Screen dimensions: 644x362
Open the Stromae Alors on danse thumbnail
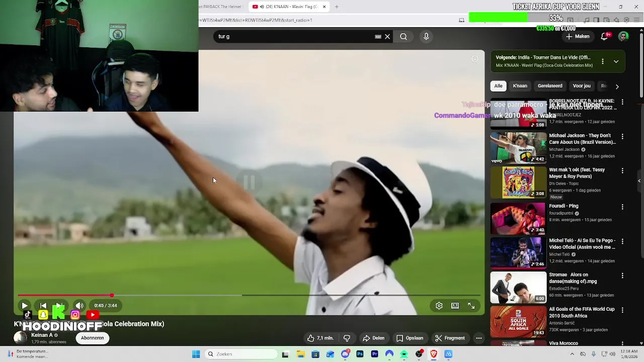coord(518,287)
